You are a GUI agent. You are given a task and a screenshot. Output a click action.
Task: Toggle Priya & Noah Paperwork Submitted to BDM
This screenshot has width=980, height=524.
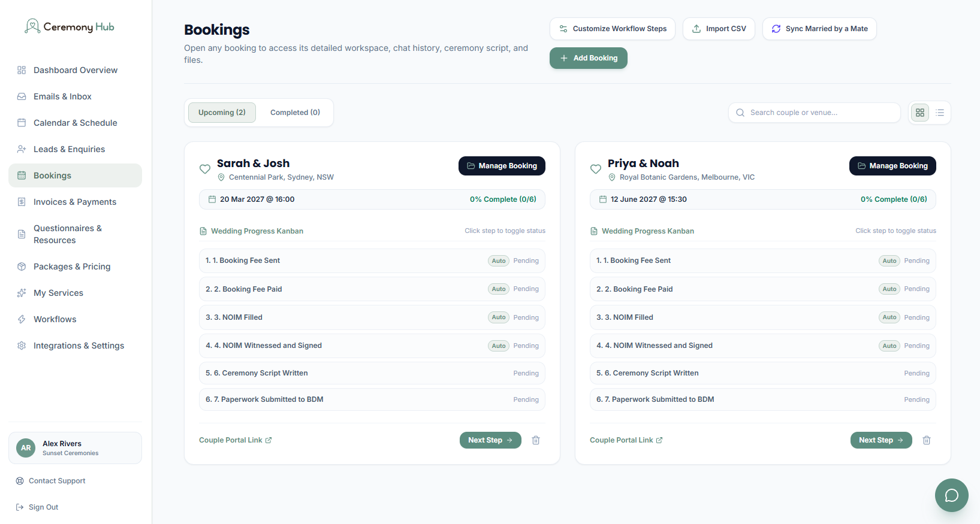[x=763, y=399]
